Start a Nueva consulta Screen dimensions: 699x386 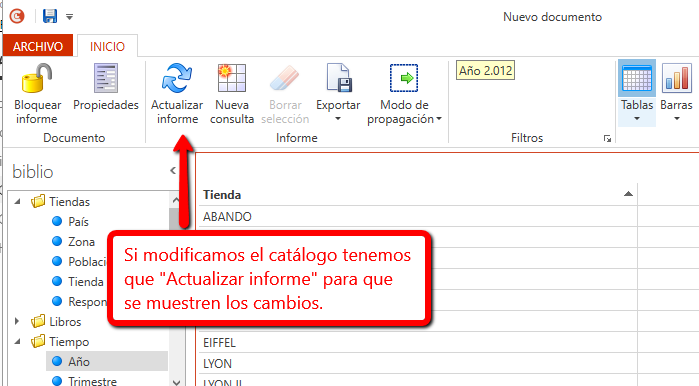point(232,94)
